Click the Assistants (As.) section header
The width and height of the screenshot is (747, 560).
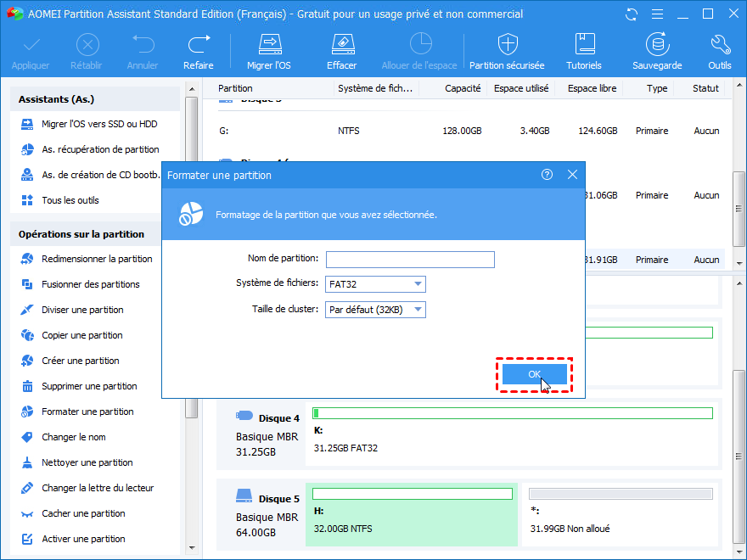pos(95,99)
